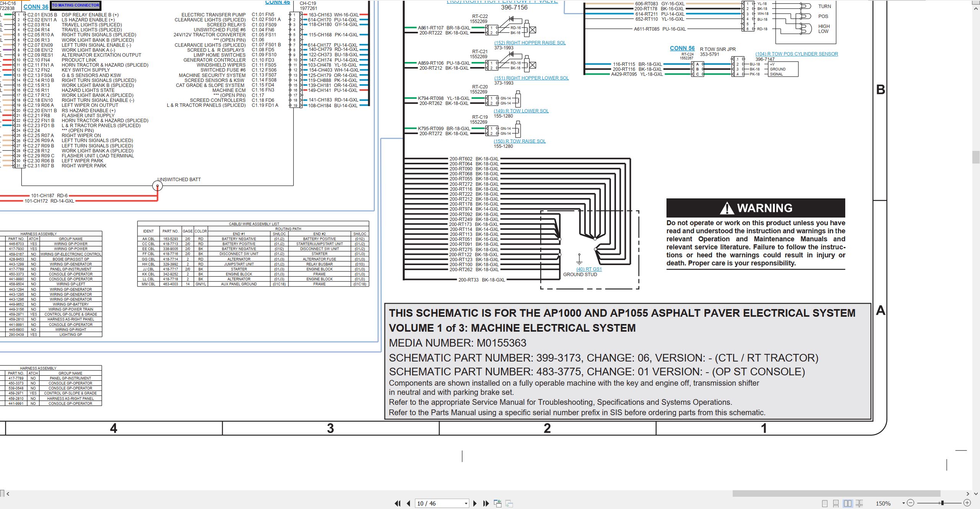The width and height of the screenshot is (980, 509).
Task: Go to the next page
Action: pos(475,503)
